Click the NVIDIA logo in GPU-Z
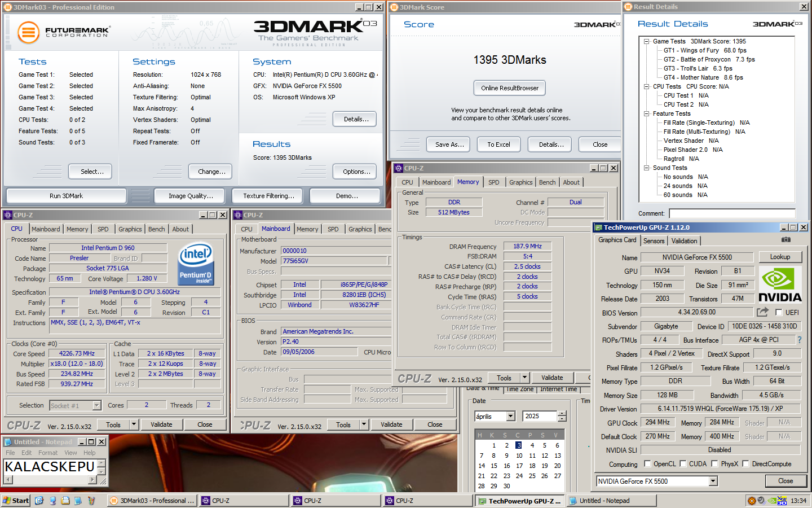This screenshot has height=508, width=812. [x=780, y=285]
